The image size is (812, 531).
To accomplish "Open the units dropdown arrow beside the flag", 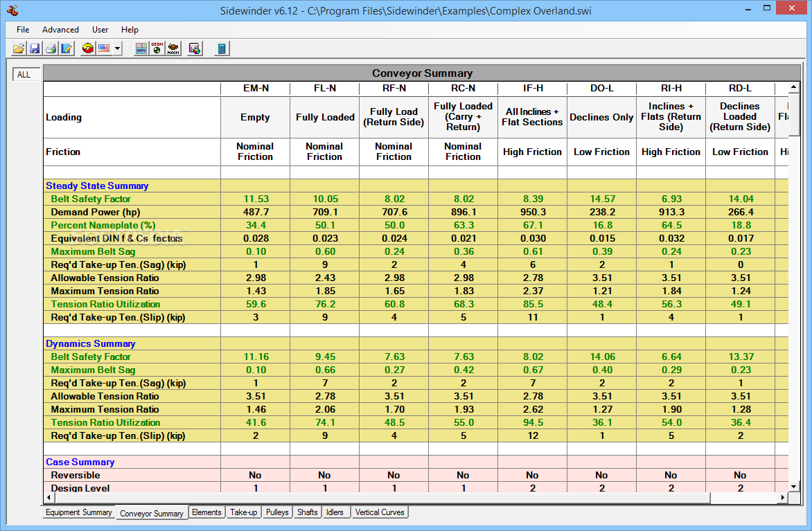I will [118, 48].
